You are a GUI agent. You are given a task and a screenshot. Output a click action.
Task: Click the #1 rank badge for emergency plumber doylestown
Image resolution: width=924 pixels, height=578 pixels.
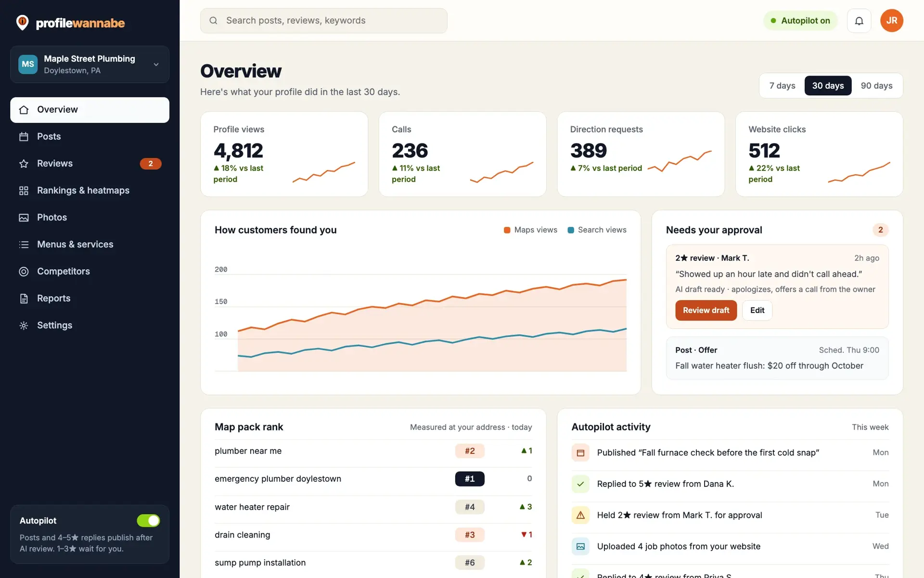tap(470, 479)
